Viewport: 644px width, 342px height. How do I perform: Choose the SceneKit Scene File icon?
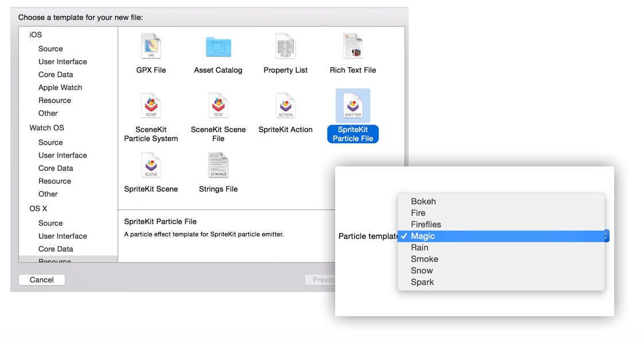point(218,106)
